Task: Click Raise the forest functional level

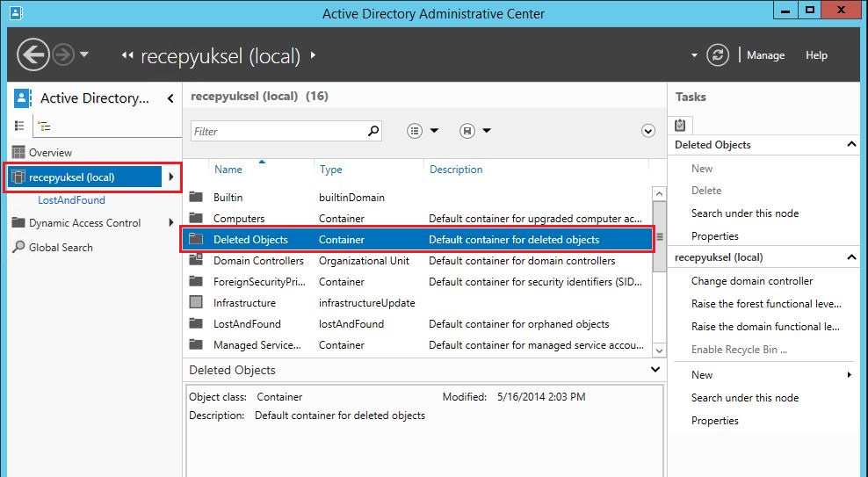Action: click(x=766, y=304)
